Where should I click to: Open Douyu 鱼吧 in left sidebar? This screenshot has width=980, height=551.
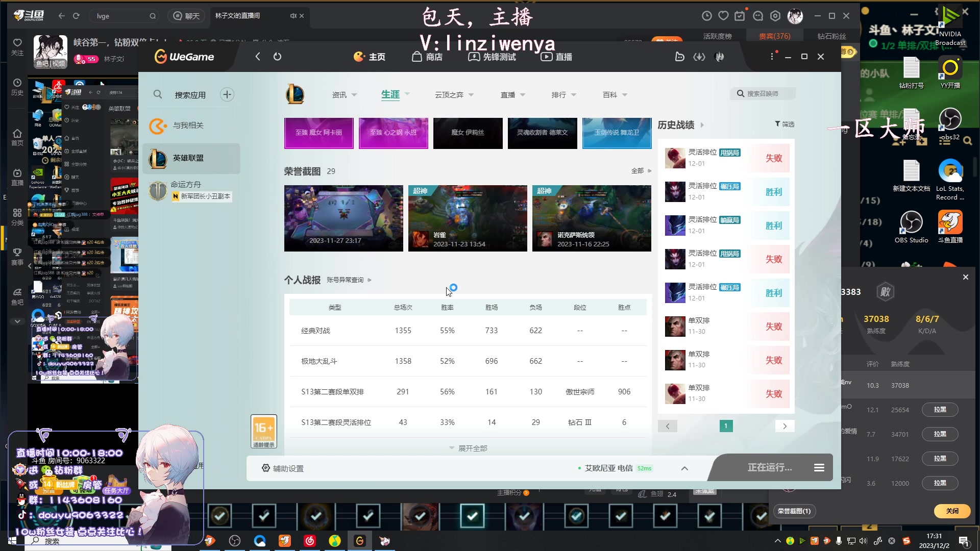click(17, 296)
